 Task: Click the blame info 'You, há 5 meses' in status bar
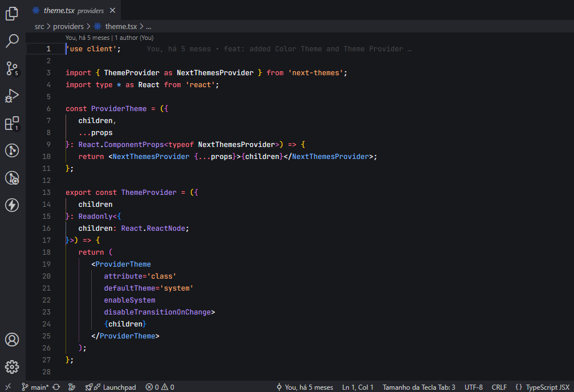(x=304, y=387)
